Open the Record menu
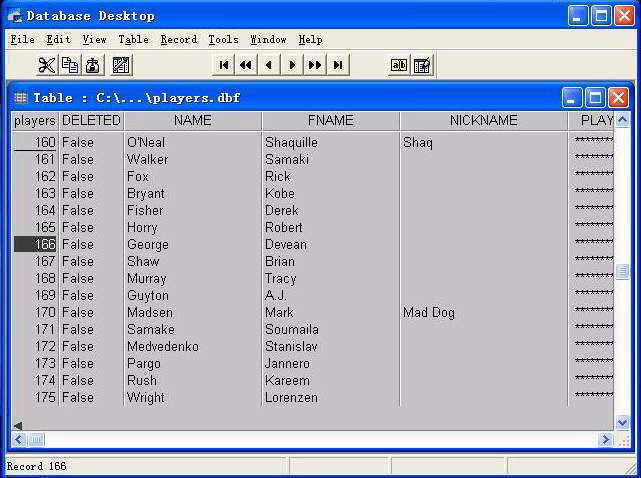This screenshot has height=478, width=641. coord(179,39)
